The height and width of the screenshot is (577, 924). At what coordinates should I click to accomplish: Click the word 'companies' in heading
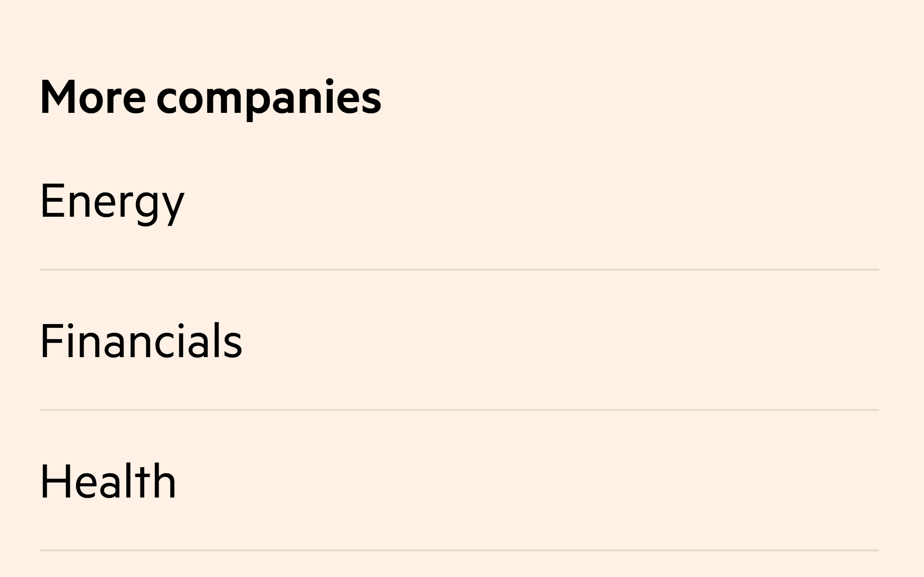(269, 100)
